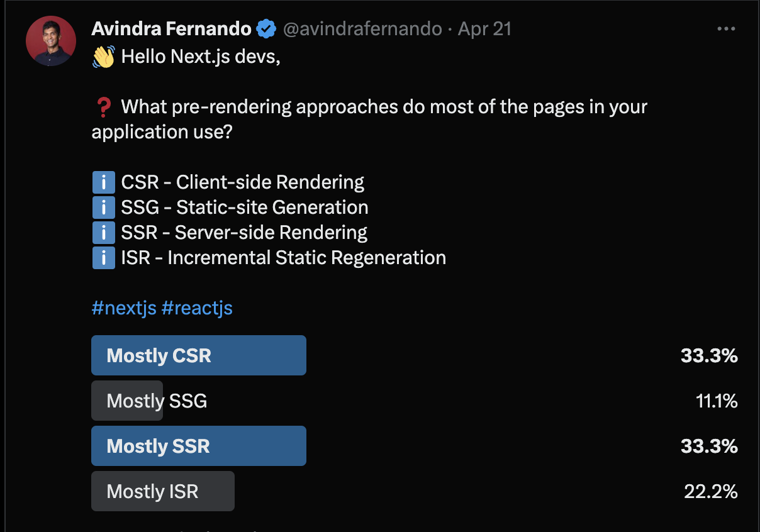Click the info icon beside SSR Server-side Rendering
This screenshot has height=532, width=760.
coord(104,232)
